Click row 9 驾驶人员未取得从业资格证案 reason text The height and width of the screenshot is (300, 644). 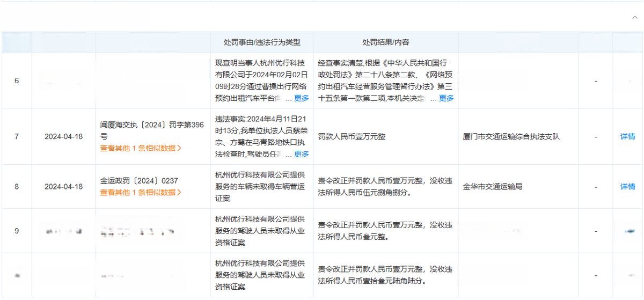[260, 231]
